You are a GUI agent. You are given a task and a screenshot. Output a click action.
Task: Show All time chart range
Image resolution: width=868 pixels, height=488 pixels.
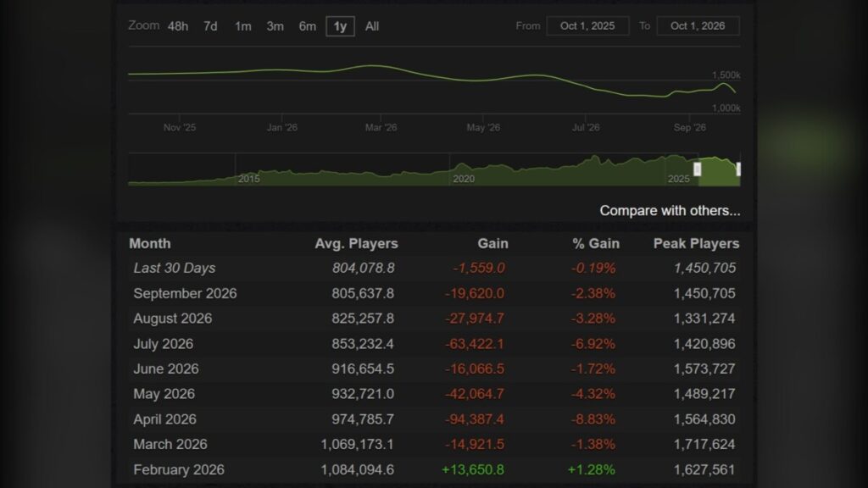[372, 26]
